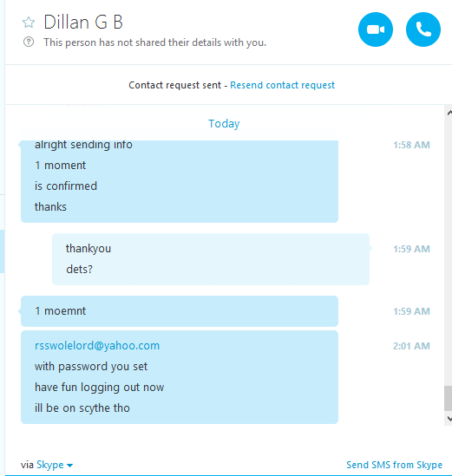Viewport: 452px width, 476px height.
Task: Click the scrollbar up arrow
Action: [449, 113]
